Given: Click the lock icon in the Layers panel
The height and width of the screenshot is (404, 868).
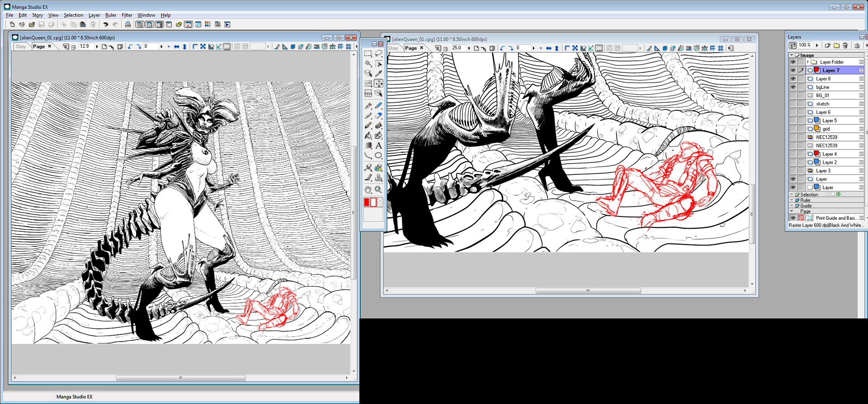Looking at the screenshot, I should point(857,45).
